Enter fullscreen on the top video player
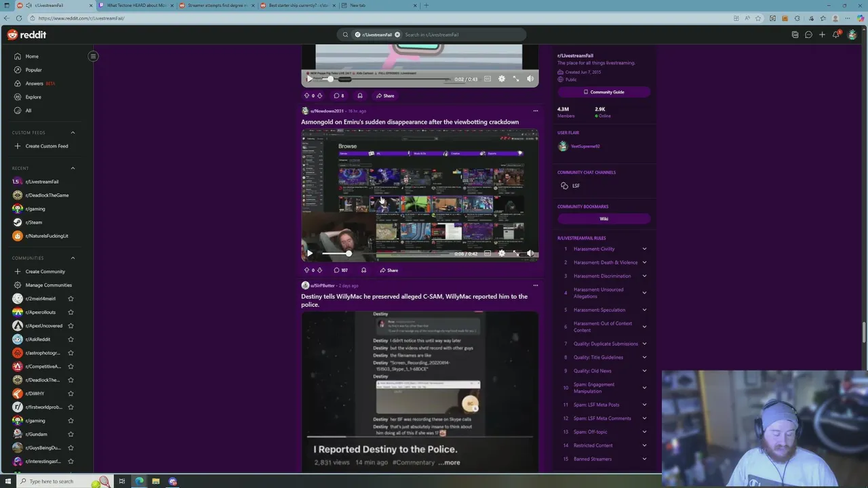The image size is (868, 488). click(x=516, y=79)
